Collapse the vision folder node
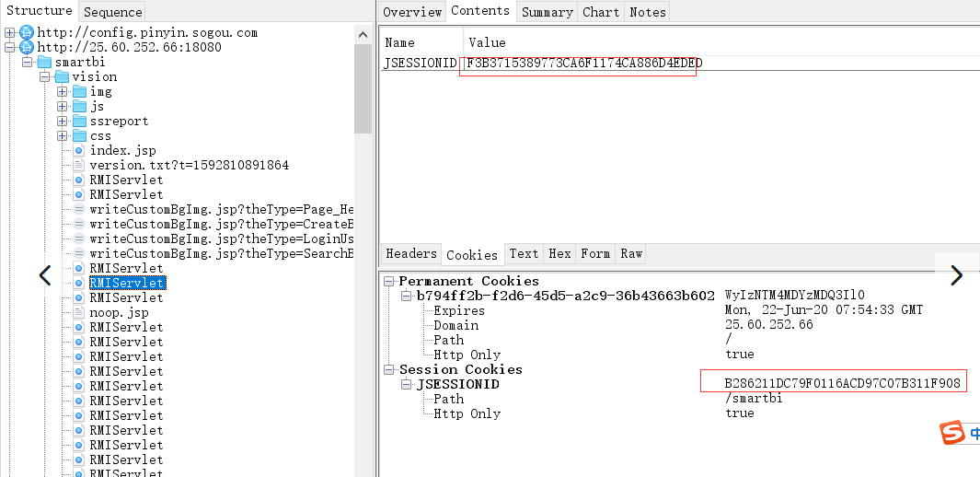Image resolution: width=980 pixels, height=477 pixels. point(45,77)
